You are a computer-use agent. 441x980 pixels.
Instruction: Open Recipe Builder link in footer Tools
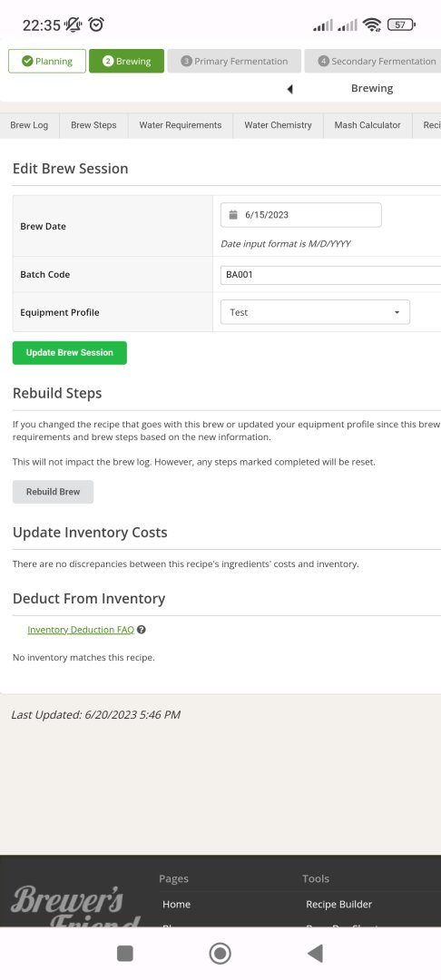tap(338, 905)
